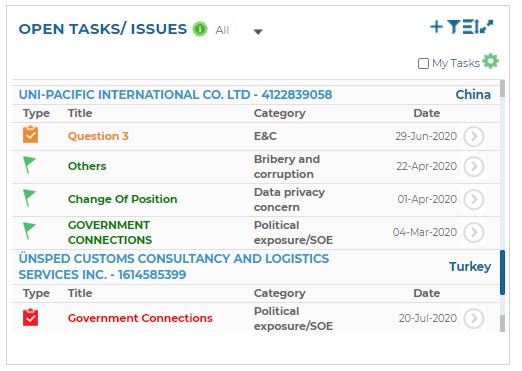The image size is (522, 371).
Task: Open the Change Of Position issue
Action: pyautogui.click(x=122, y=199)
